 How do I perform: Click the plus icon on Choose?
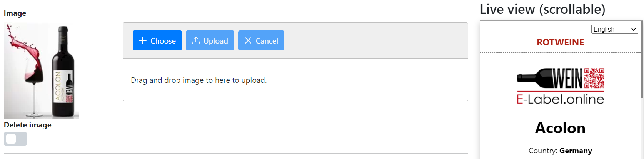tap(143, 40)
